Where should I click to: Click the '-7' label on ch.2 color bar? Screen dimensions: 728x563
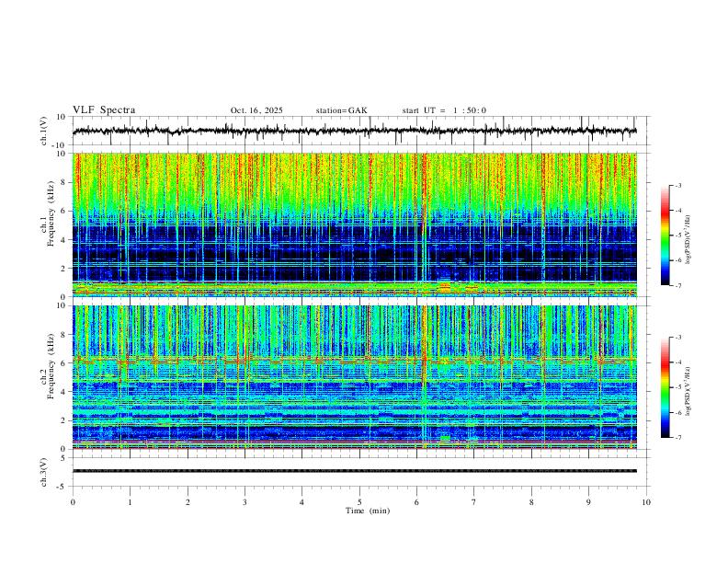pyautogui.click(x=678, y=438)
